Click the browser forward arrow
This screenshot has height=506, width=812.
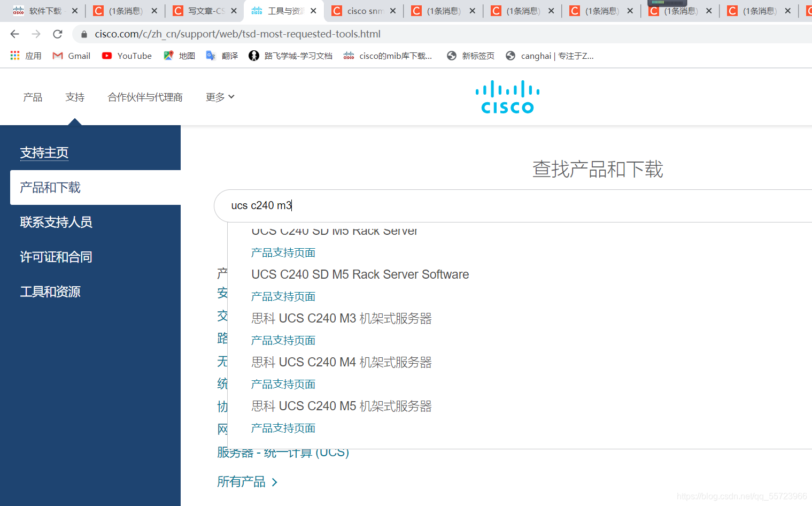(x=36, y=34)
